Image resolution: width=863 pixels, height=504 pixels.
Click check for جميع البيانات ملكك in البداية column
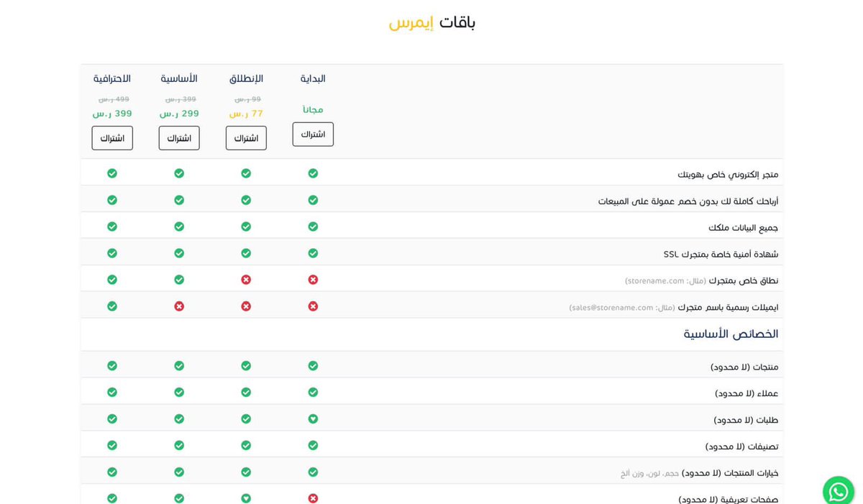(x=313, y=226)
